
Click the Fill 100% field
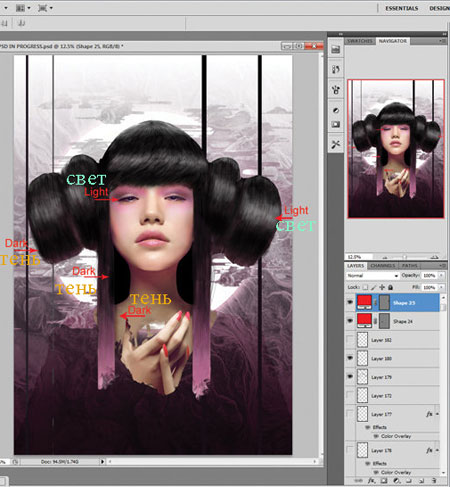click(x=429, y=287)
